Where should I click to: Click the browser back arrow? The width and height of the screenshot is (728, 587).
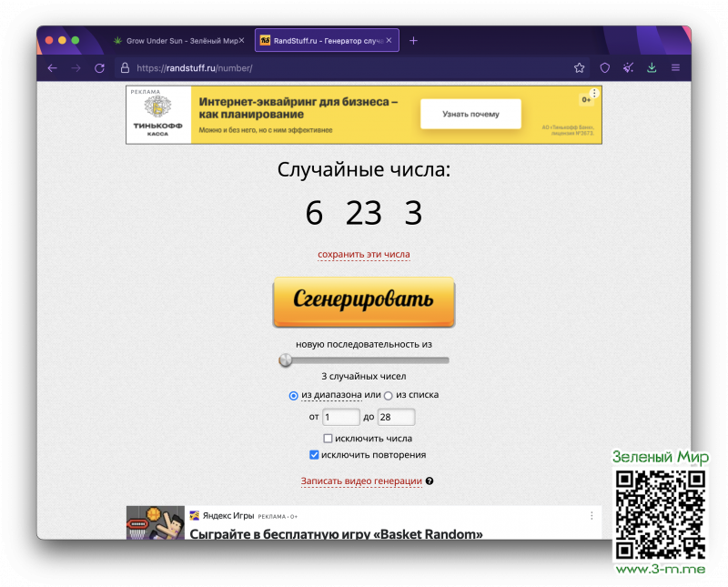[x=53, y=68]
